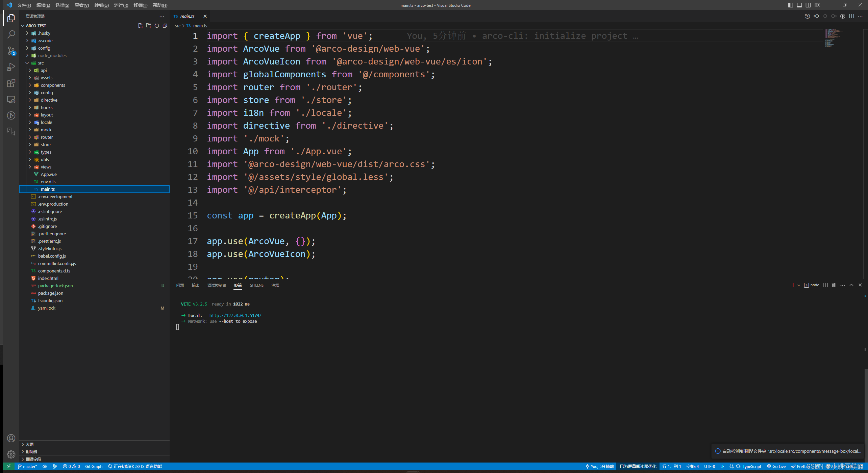Click the Git Graph circle icon in editor toolbar
Screen dimensions: 868x473
pos(843,16)
